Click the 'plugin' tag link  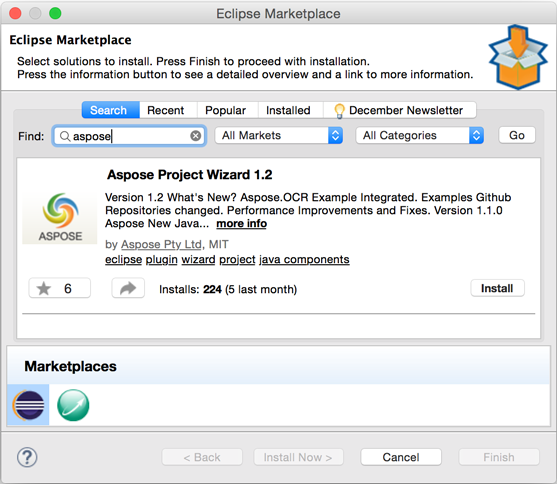[162, 260]
